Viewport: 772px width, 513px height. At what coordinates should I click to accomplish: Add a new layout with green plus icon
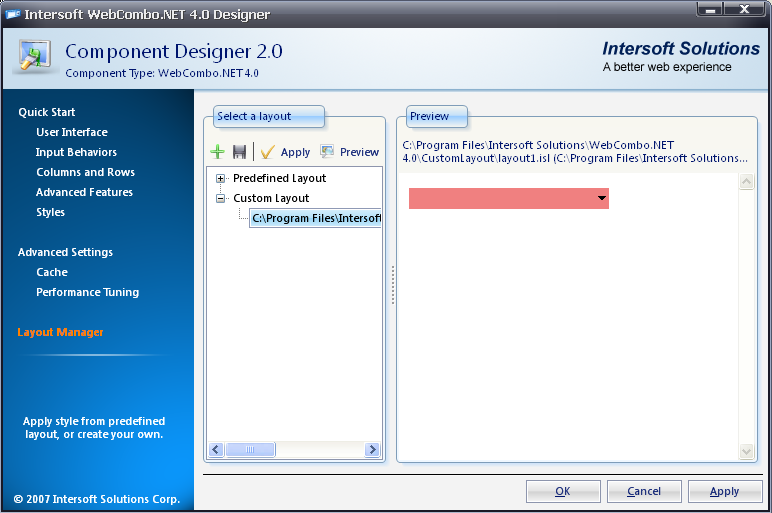pyautogui.click(x=217, y=152)
